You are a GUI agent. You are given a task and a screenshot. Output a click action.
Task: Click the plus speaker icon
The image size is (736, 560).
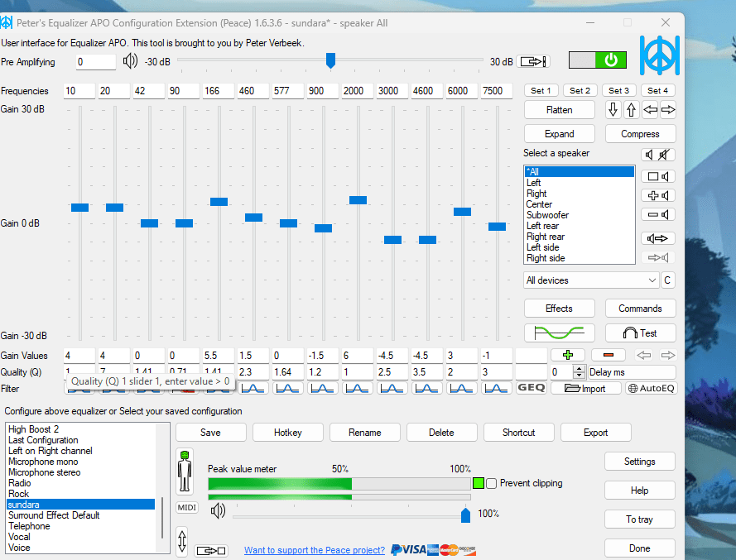[x=658, y=195]
